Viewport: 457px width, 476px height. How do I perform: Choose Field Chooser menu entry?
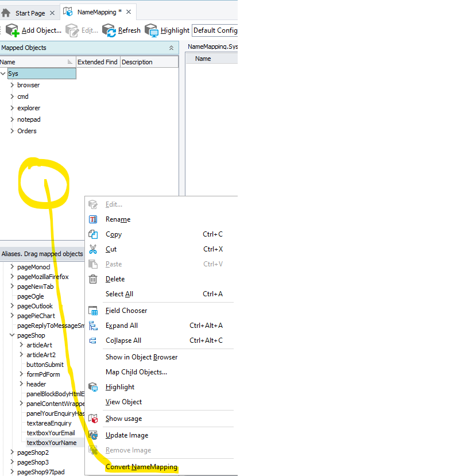[126, 311]
